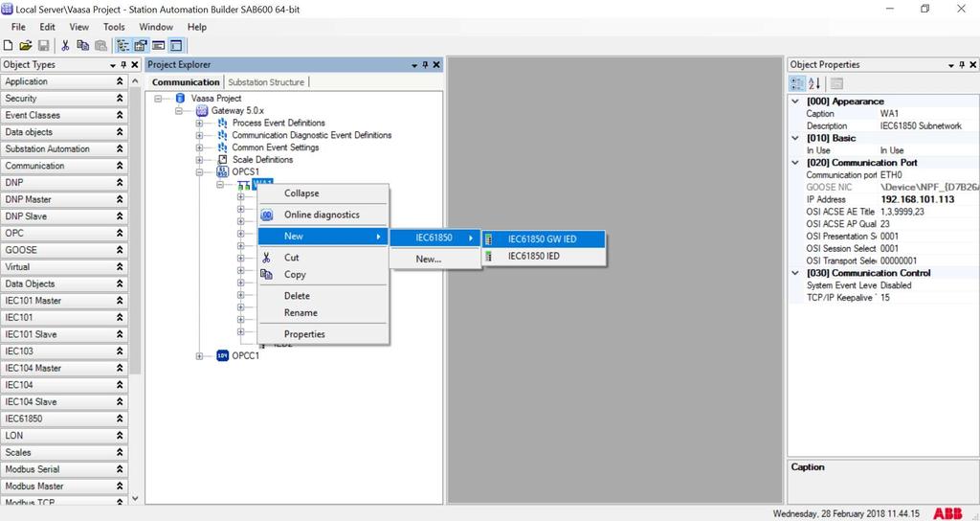Screen dimensions: 980x521
Task: Select Online diagnostics in context menu
Action: pos(323,215)
